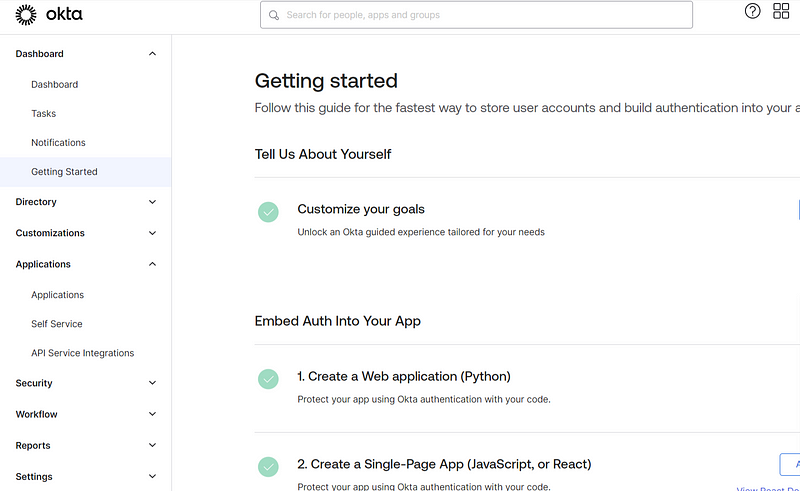Open the Applications sub-item
800x491 pixels.
click(x=57, y=295)
